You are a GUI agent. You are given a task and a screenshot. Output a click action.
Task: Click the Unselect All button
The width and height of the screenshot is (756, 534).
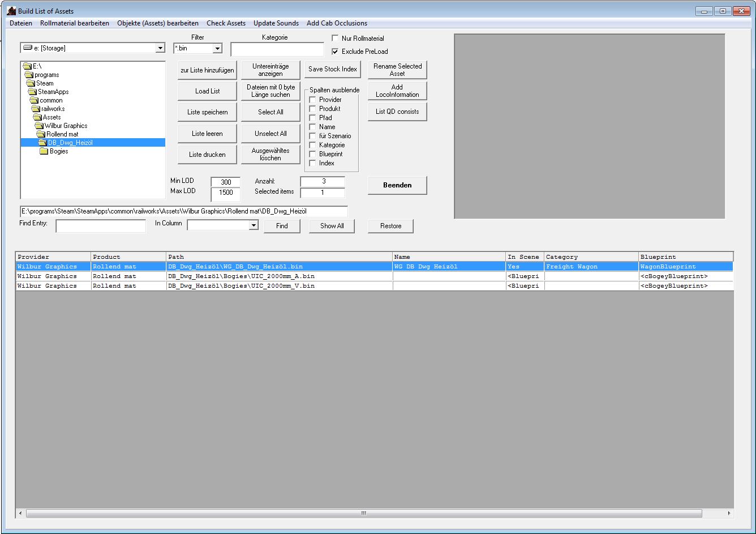pos(270,134)
